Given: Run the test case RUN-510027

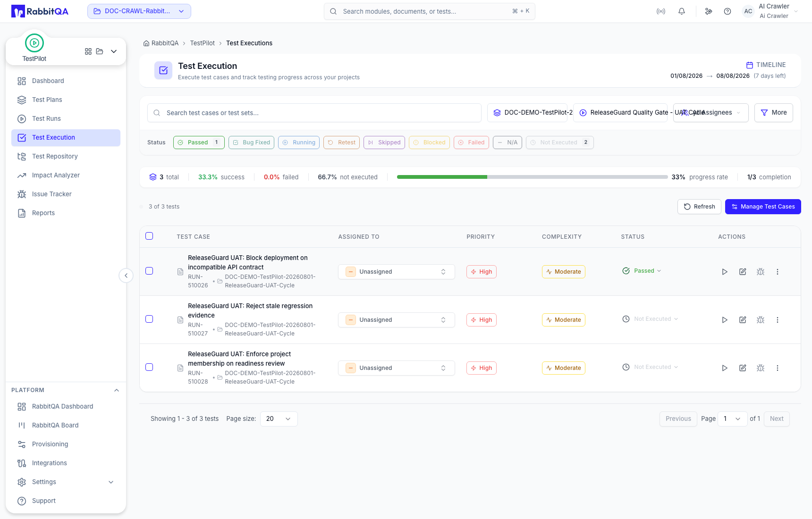Looking at the screenshot, I should 725,320.
